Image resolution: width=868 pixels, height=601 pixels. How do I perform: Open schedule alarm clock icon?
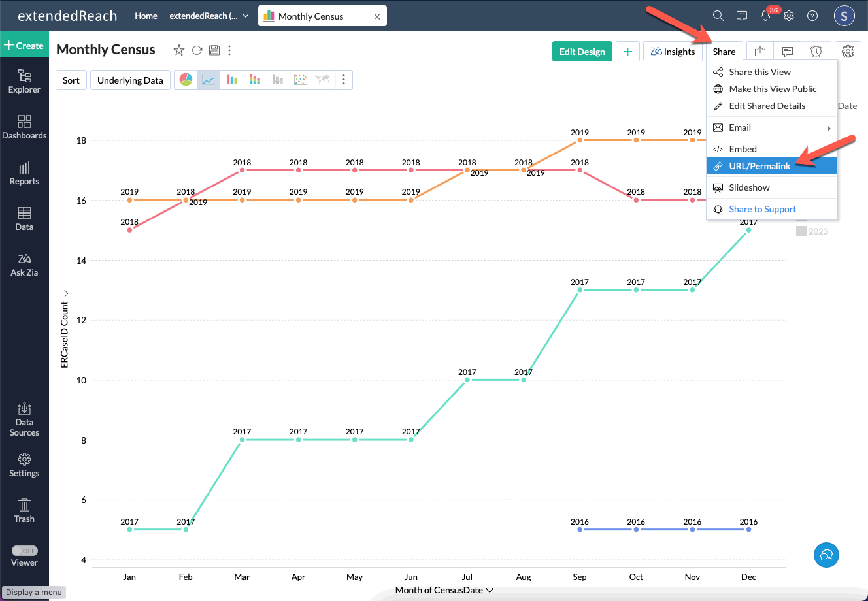click(816, 52)
